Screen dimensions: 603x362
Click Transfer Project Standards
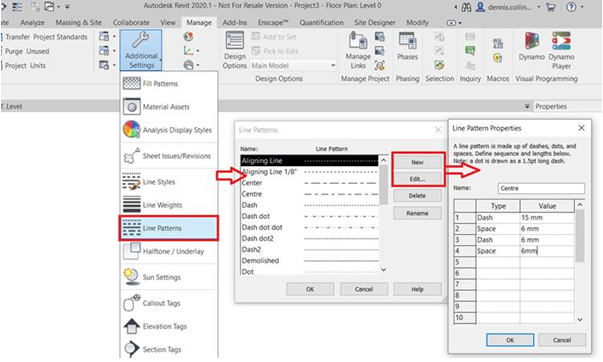(46, 37)
